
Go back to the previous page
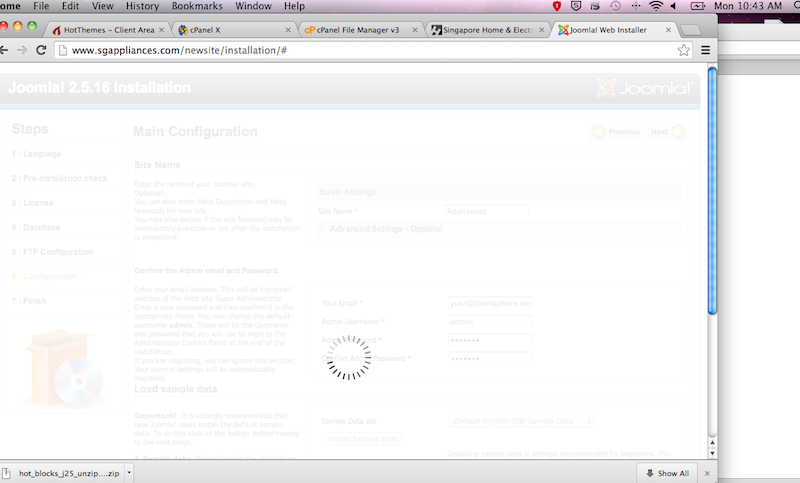[x=4, y=50]
